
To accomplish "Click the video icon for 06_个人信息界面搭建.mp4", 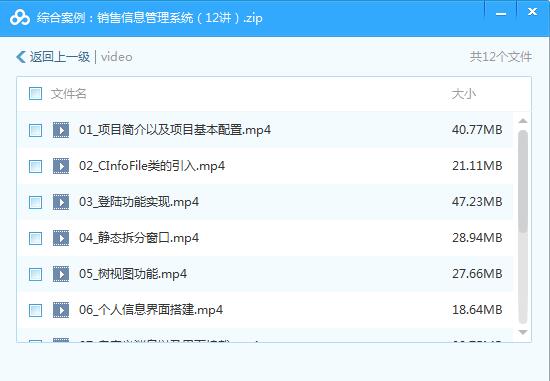I will click(61, 310).
